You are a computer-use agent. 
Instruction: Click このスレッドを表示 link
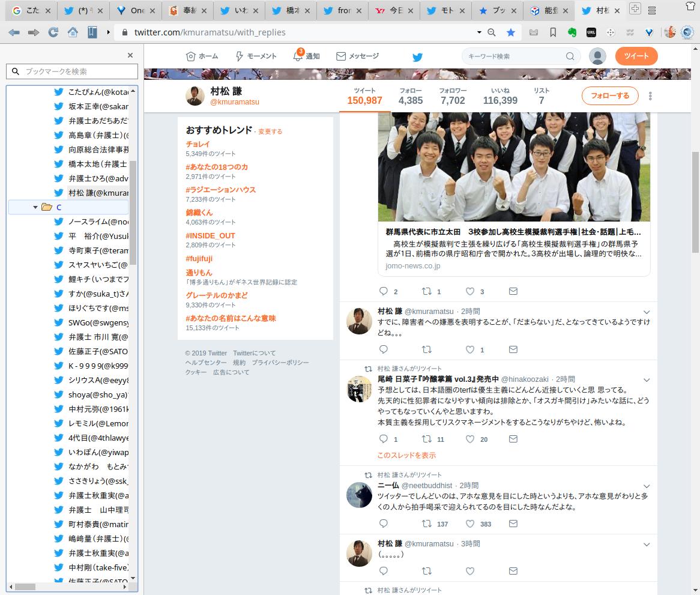[x=406, y=455]
